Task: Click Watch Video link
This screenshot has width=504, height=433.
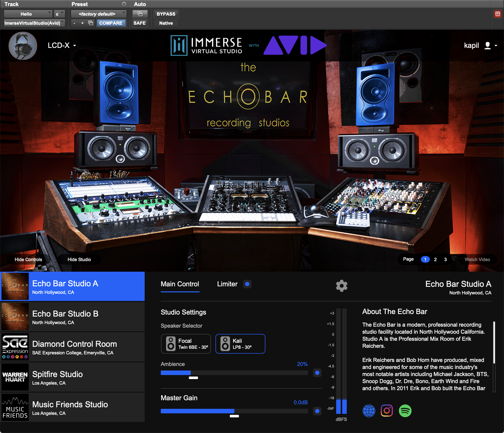Action: [477, 259]
